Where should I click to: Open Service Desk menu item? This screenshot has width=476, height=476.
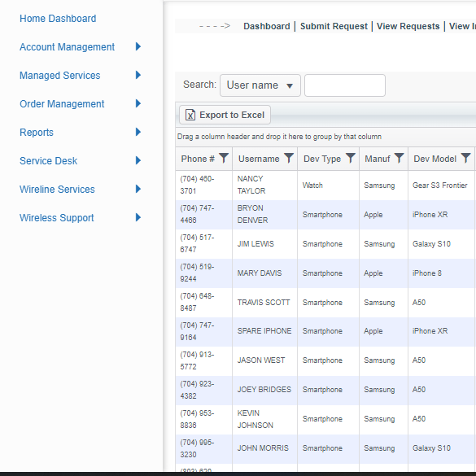click(48, 161)
